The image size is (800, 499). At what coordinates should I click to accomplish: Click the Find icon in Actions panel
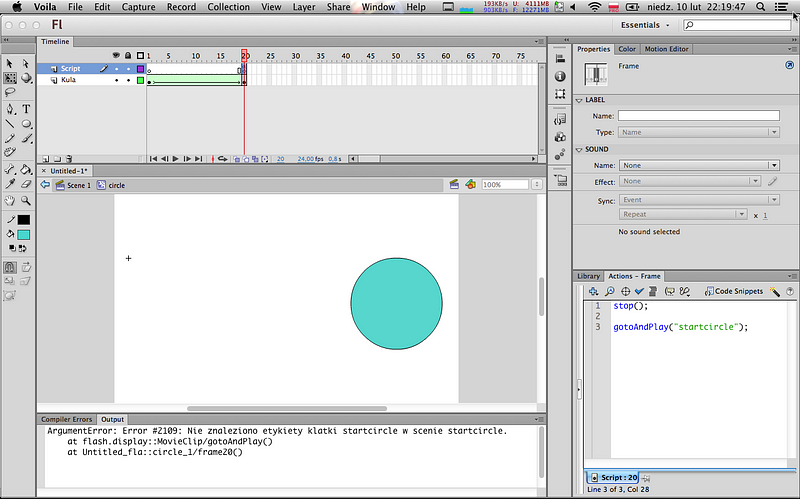pyautogui.click(x=610, y=291)
